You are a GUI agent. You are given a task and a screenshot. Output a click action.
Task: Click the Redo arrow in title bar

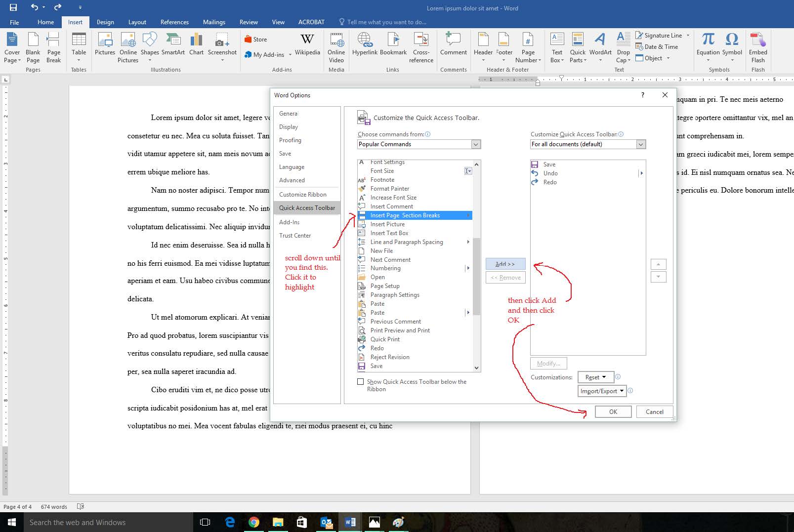coord(58,7)
